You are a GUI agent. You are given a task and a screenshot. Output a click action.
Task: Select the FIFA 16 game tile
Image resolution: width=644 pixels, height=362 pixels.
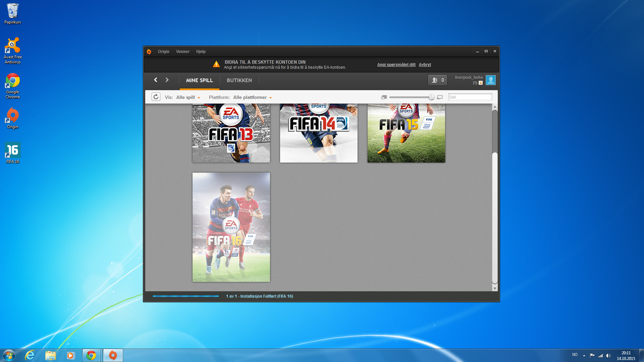coord(231,227)
